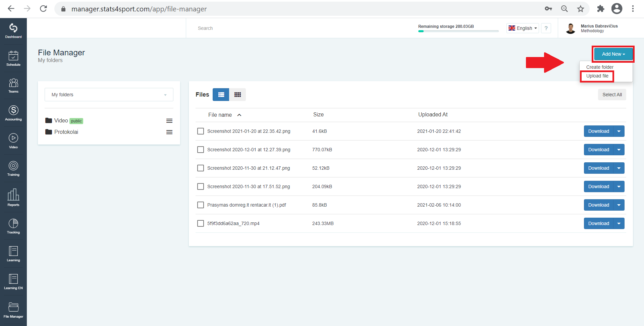The height and width of the screenshot is (326, 644).
Task: Go to Accounting from sidebar
Action: pyautogui.click(x=13, y=113)
